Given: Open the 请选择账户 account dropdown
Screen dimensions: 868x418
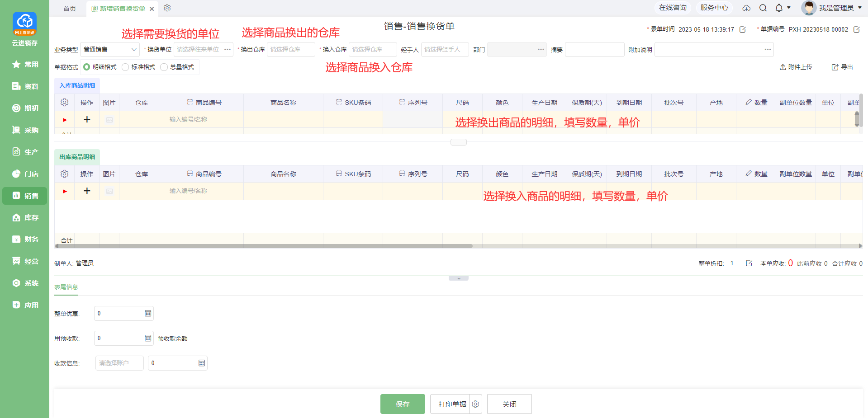Looking at the screenshot, I should click(x=119, y=363).
